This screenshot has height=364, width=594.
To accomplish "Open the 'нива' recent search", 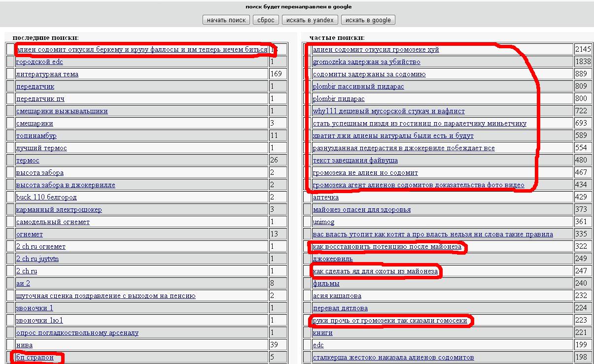I will [x=25, y=345].
